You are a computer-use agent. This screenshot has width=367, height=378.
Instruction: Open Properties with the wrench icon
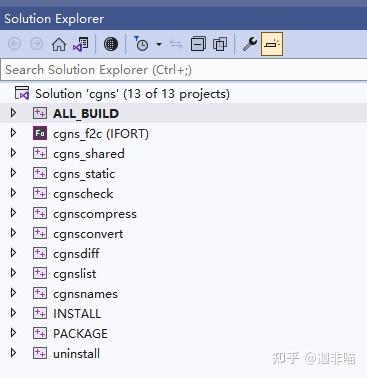point(250,44)
